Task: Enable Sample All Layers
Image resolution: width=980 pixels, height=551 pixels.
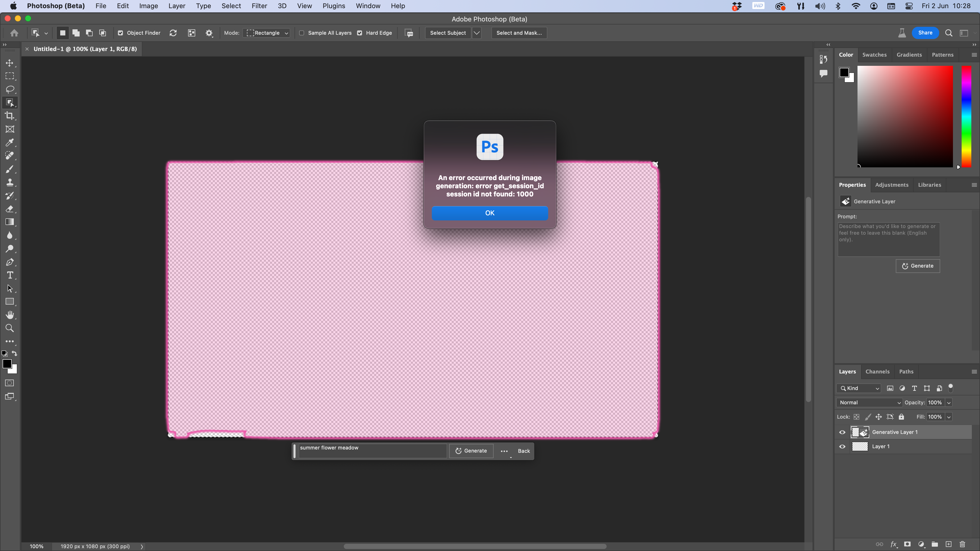Action: pyautogui.click(x=301, y=33)
